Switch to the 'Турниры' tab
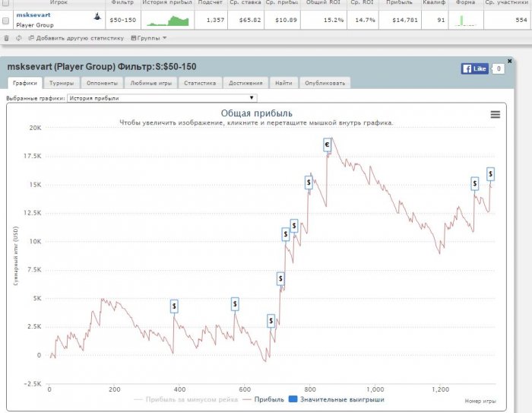Image resolution: width=532 pixels, height=413 pixels. pyautogui.click(x=61, y=84)
